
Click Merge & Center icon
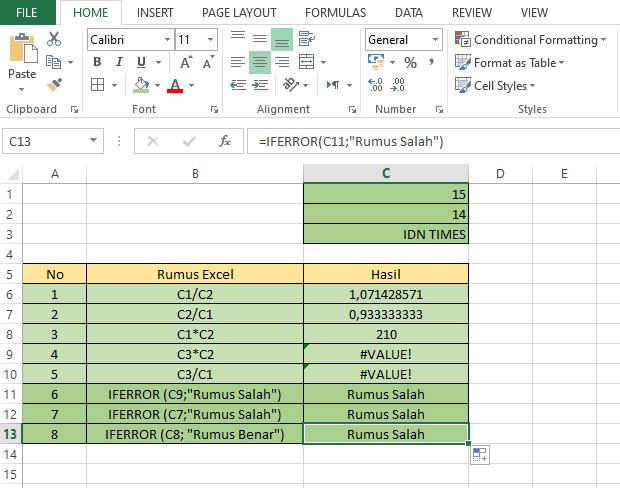[306, 62]
